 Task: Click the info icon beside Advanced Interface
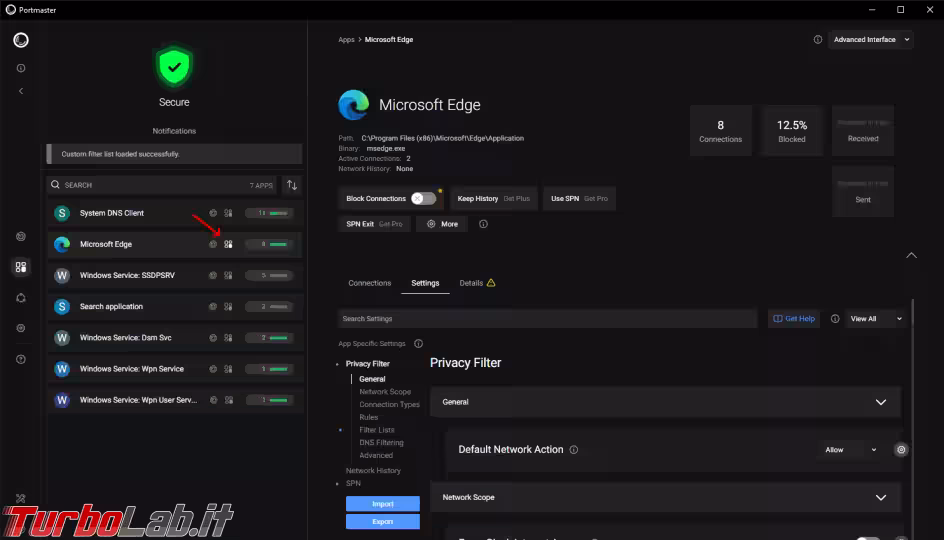pyautogui.click(x=818, y=40)
